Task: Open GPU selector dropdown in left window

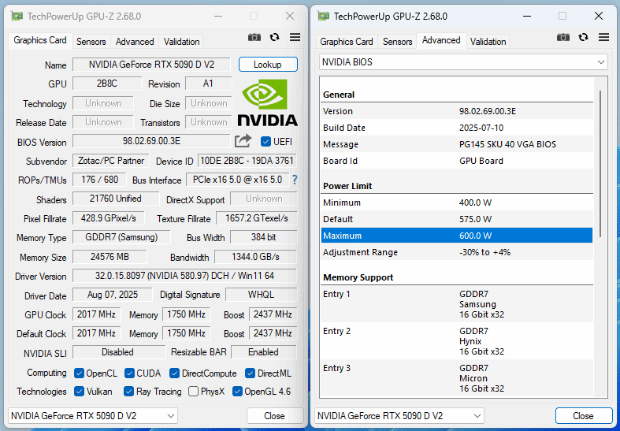Action: [93, 416]
